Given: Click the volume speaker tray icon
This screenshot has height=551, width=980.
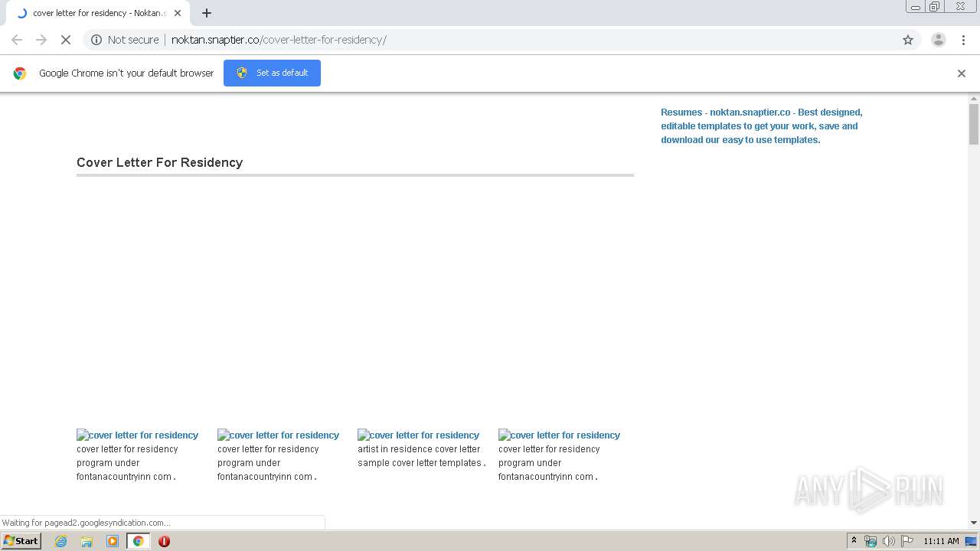Looking at the screenshot, I should point(888,541).
